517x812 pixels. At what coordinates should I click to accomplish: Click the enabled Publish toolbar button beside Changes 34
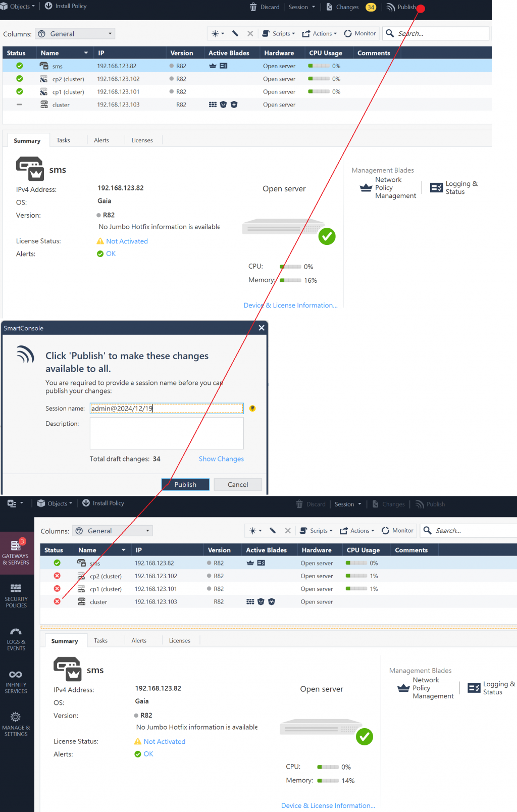coord(401,7)
